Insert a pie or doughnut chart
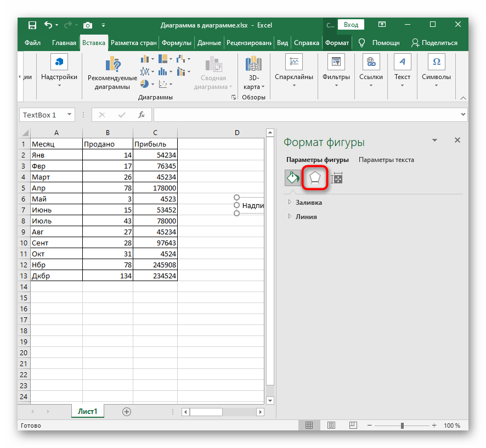Viewport: 486px width, 448px height. tap(144, 84)
